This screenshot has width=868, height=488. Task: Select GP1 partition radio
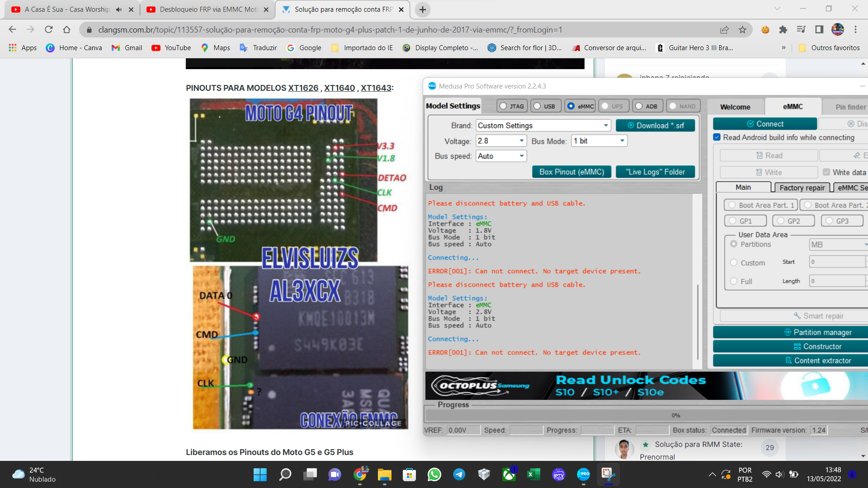(745, 221)
